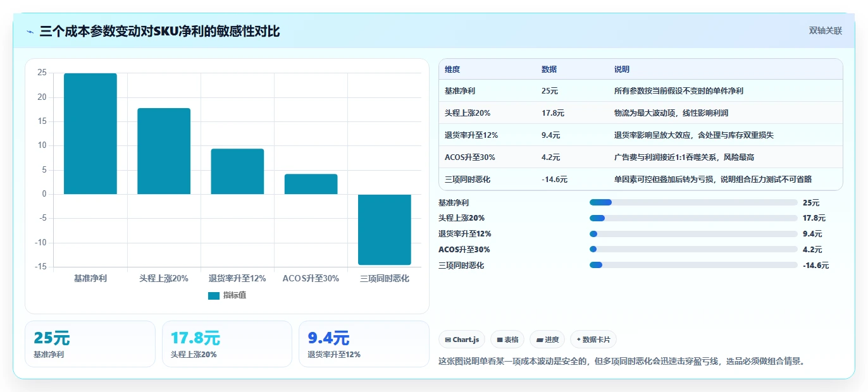Click the 双轴关联 label in header
This screenshot has width=868, height=392.
point(826,30)
